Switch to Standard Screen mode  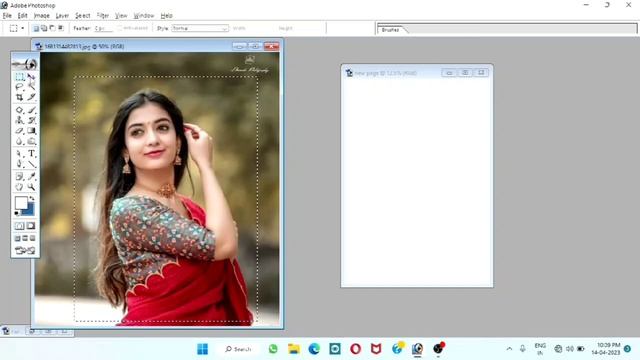(18, 238)
